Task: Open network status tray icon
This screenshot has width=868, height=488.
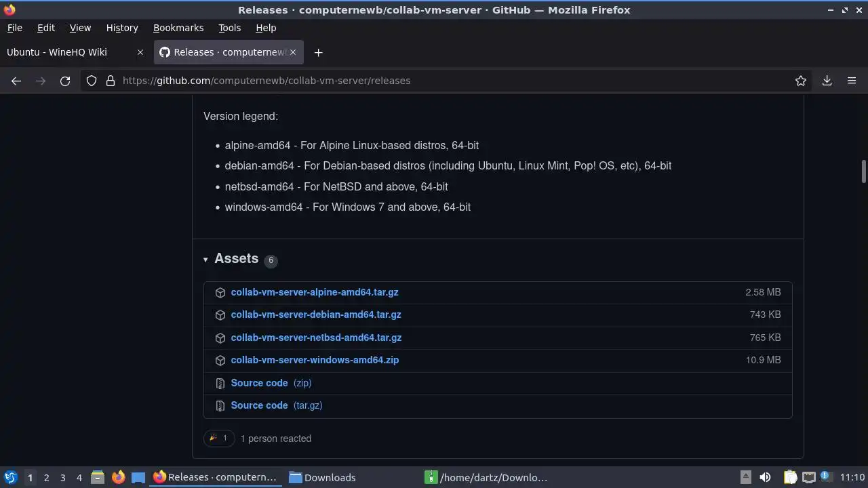Action: (x=808, y=477)
